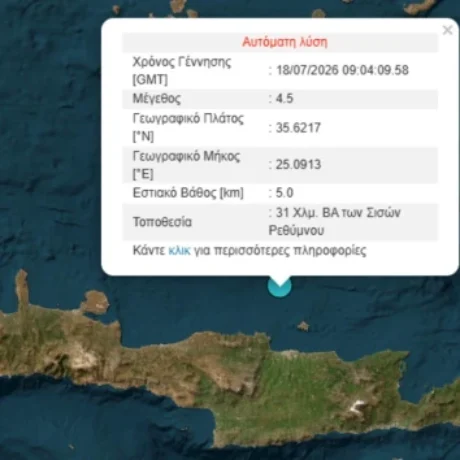Select the Χρόνος Γέννησης [GMT] label
Viewport: 460px width, 460px height.
(182, 71)
